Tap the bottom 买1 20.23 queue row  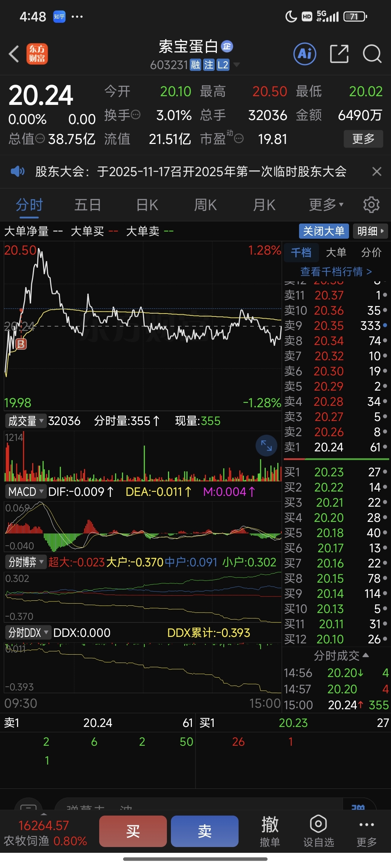coord(293,723)
